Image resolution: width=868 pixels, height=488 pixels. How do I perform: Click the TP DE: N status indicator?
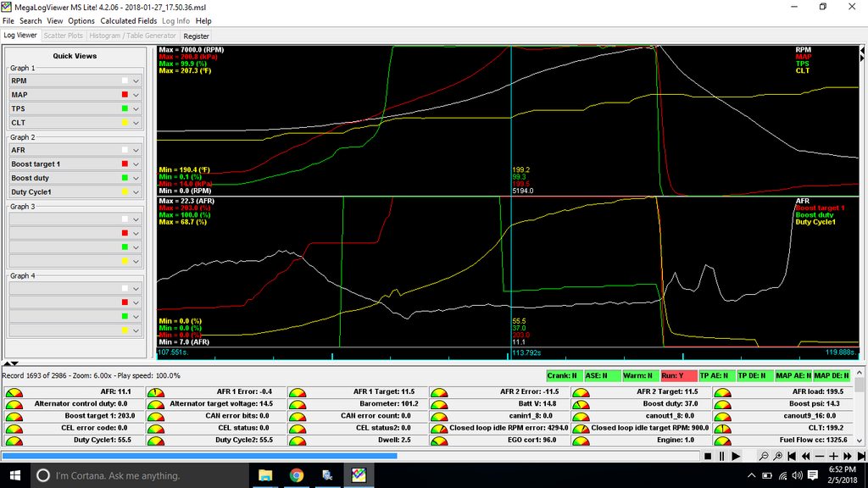pyautogui.click(x=754, y=375)
